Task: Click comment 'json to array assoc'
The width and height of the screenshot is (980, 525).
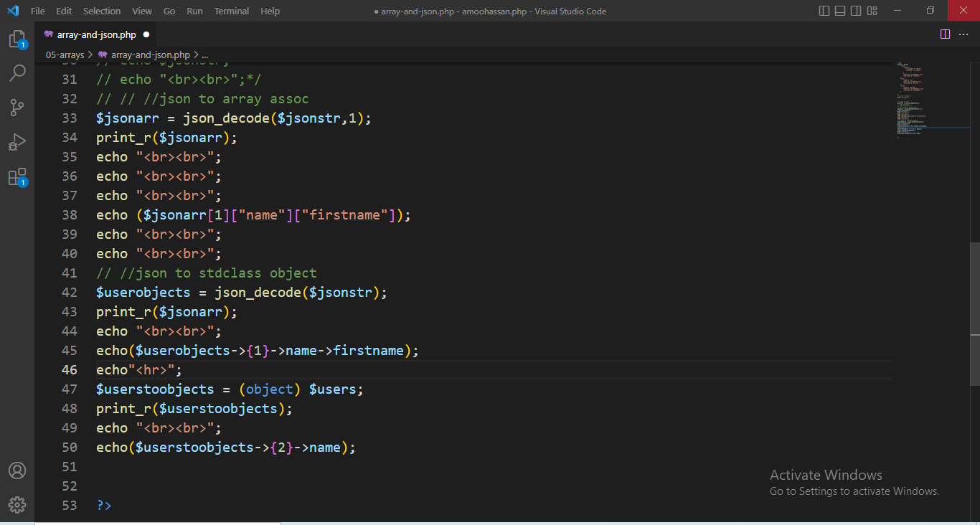Action: 202,99
